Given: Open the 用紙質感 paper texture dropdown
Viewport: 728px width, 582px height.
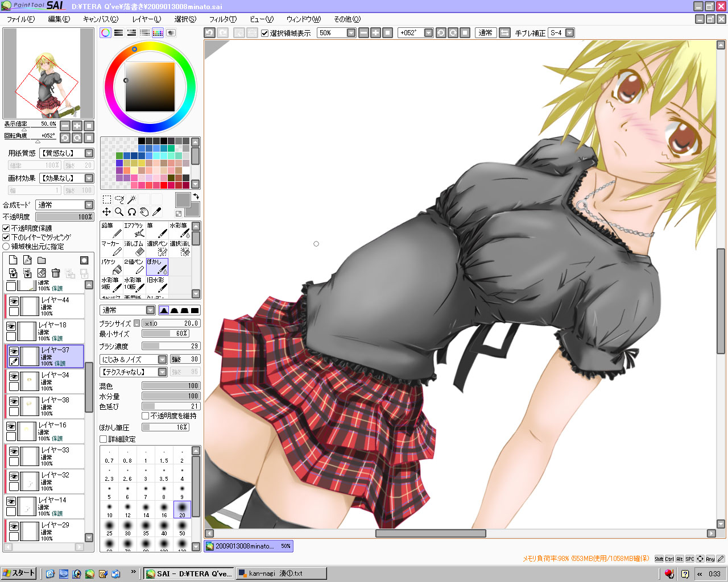Looking at the screenshot, I should coord(67,153).
